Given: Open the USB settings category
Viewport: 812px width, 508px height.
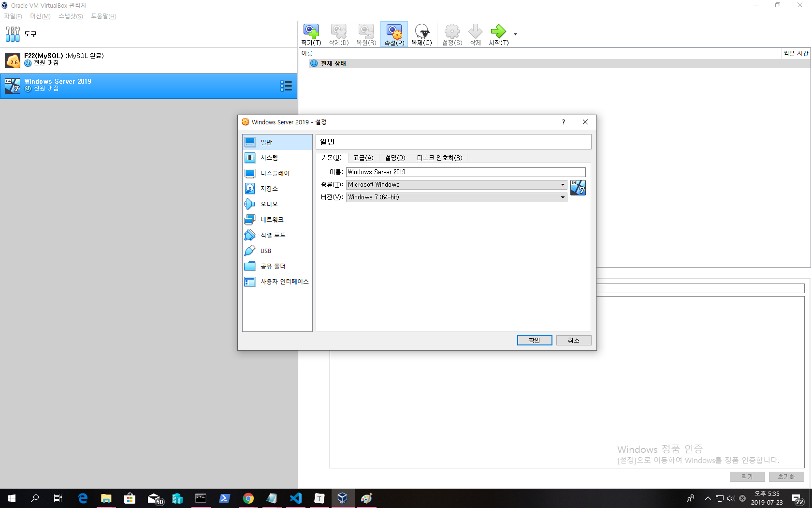Looking at the screenshot, I should [x=277, y=251].
